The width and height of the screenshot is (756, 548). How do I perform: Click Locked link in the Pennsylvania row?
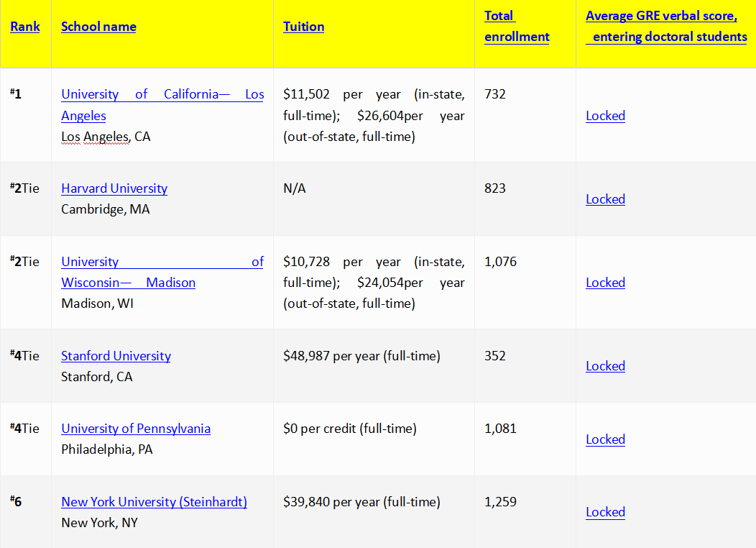605,439
